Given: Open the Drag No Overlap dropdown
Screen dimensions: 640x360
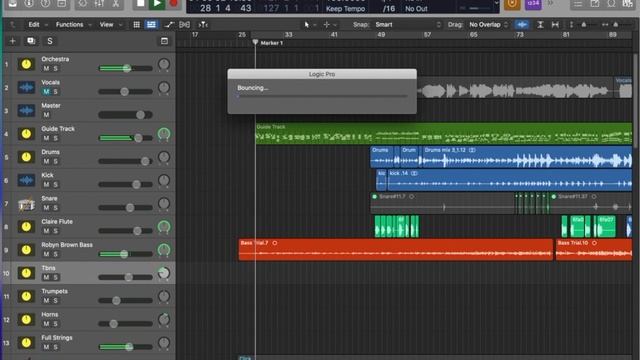Looking at the screenshot, I should click(488, 24).
